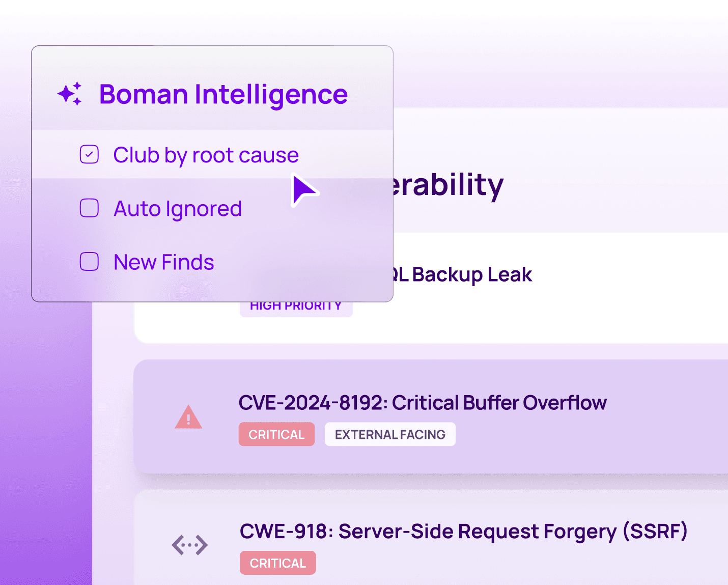Open the CVE-2024-8192: Critical Buffer Overflow link

coord(422,402)
